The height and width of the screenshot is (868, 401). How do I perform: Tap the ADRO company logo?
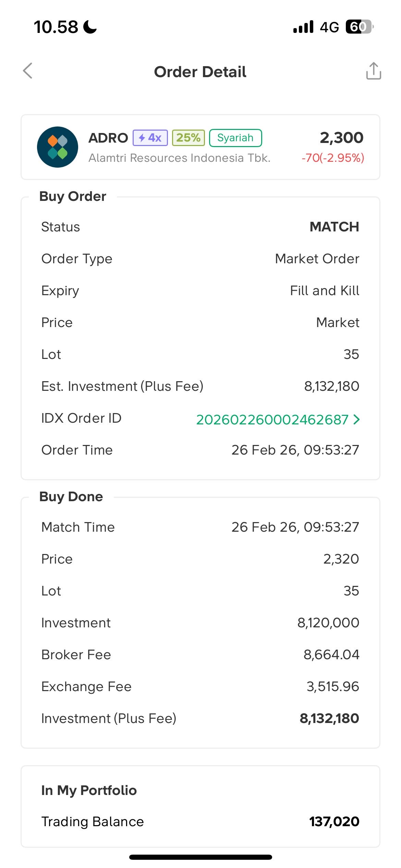(58, 147)
